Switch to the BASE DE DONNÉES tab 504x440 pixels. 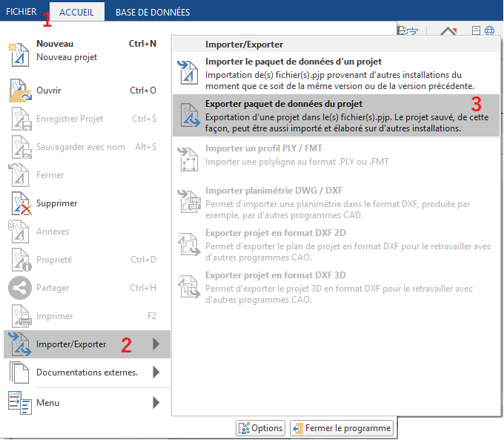click(x=153, y=12)
